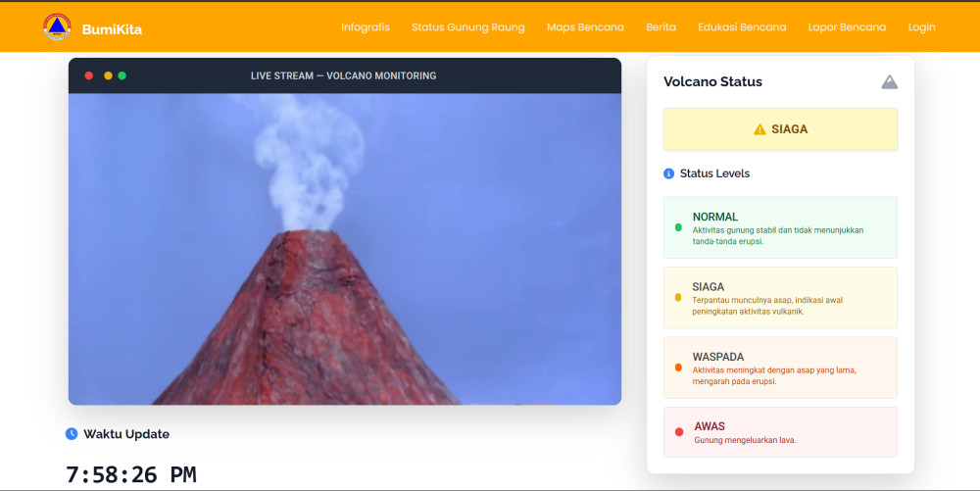This screenshot has height=491, width=980.
Task: Click the mountain icon in Volcano Status
Action: (889, 82)
